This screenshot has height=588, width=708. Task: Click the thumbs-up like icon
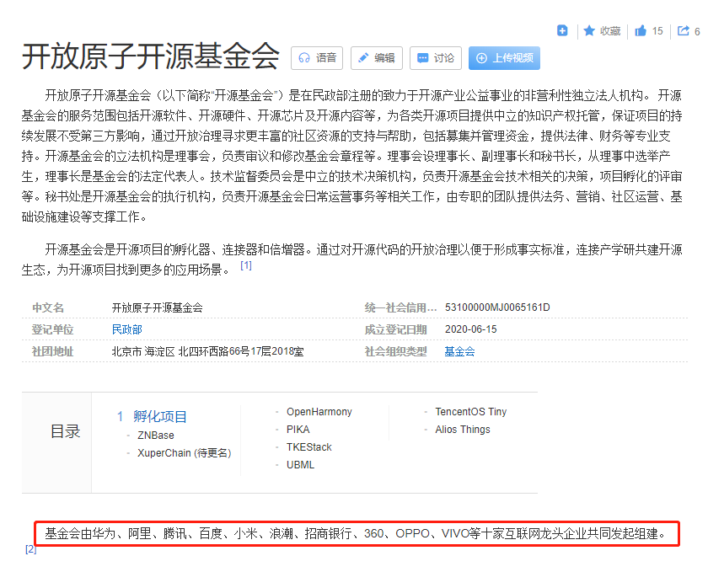coord(641,30)
